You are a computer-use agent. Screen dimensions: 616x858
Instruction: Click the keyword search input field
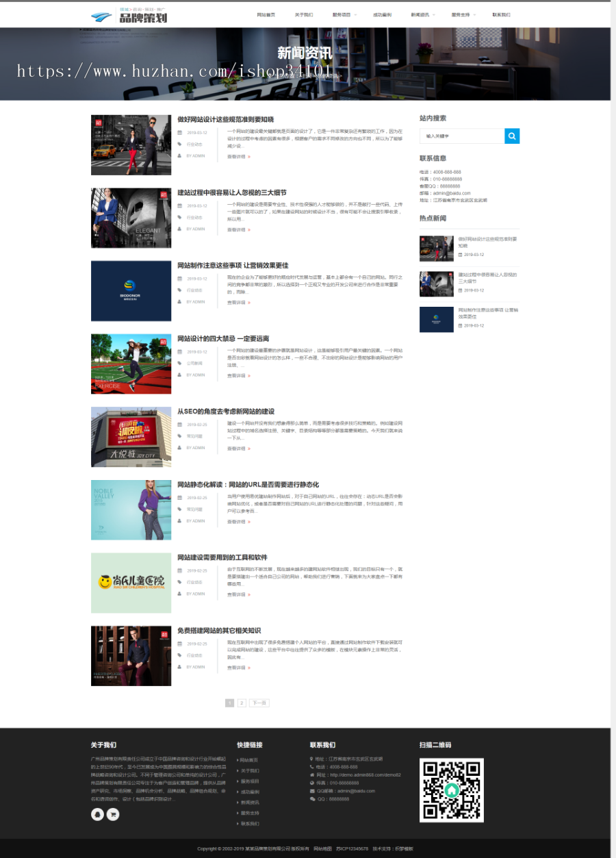461,136
